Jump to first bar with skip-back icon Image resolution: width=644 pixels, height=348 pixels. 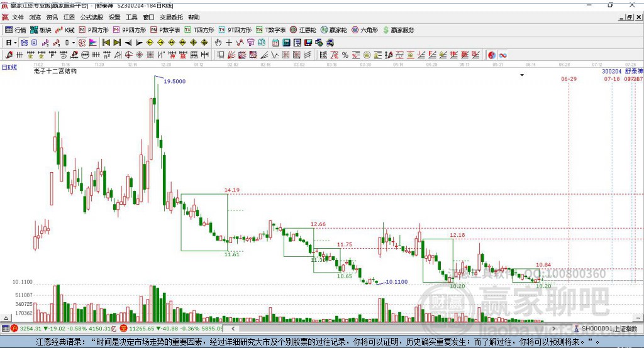[x=106, y=43]
